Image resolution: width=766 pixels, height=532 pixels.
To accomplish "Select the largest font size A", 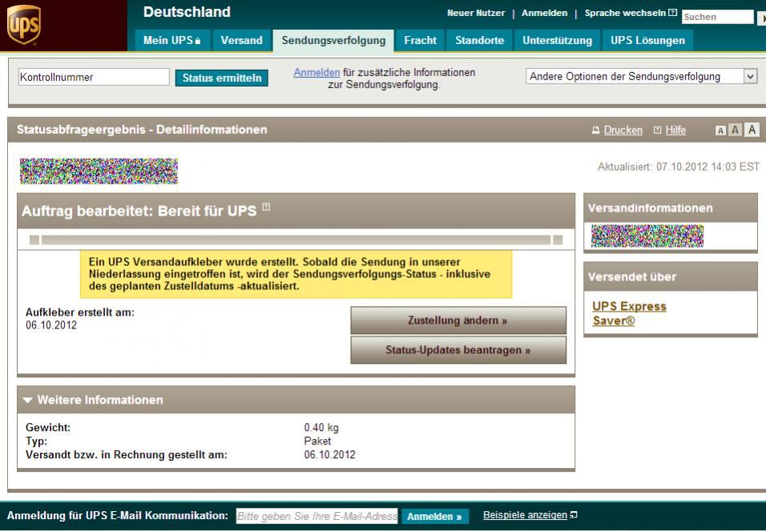I will coord(752,130).
